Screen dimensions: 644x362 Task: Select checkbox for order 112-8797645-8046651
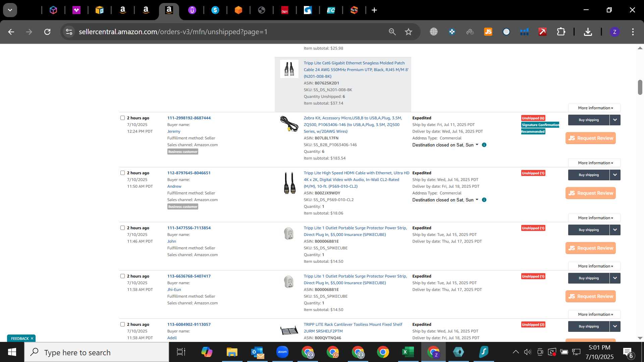click(x=122, y=173)
